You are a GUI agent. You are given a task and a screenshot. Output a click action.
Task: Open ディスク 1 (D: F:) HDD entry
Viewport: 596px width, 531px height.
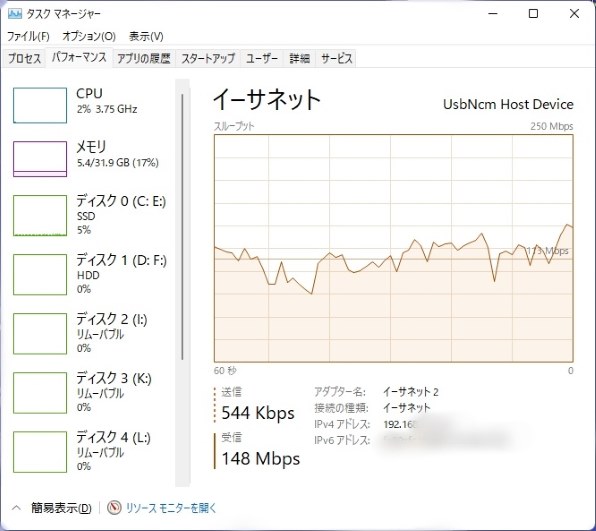90,274
